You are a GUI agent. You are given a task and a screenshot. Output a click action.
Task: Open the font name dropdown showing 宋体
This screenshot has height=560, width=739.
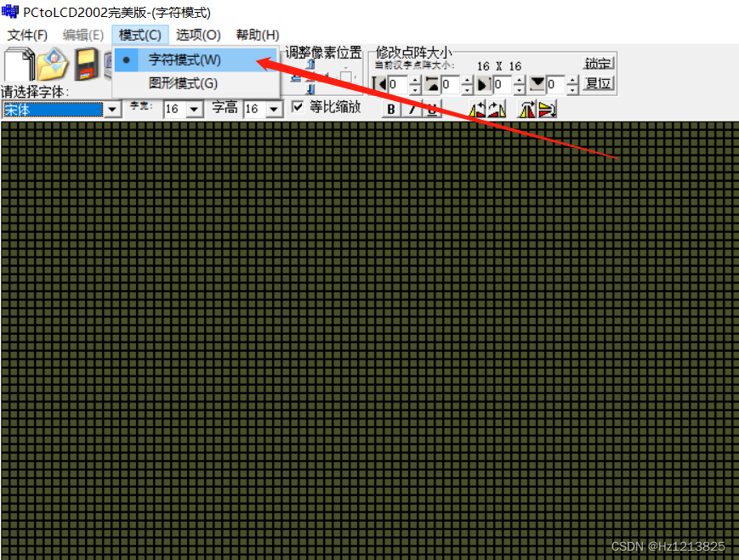point(112,110)
